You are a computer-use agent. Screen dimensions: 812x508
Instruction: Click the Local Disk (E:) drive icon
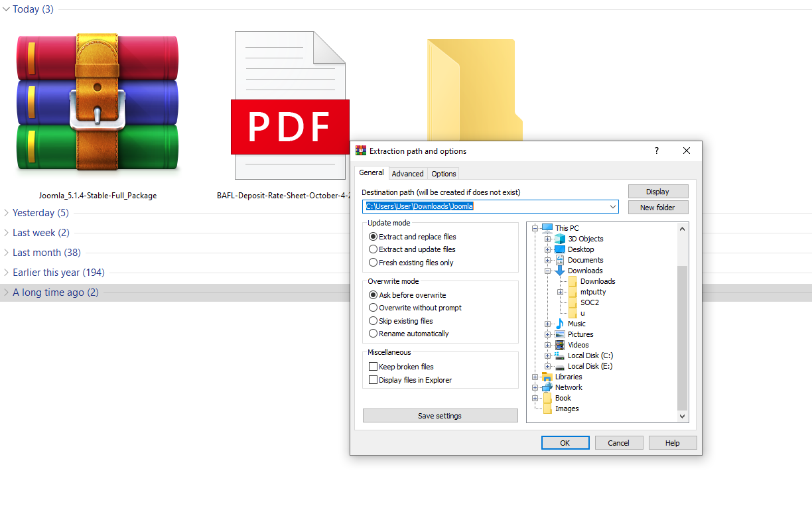click(x=560, y=366)
